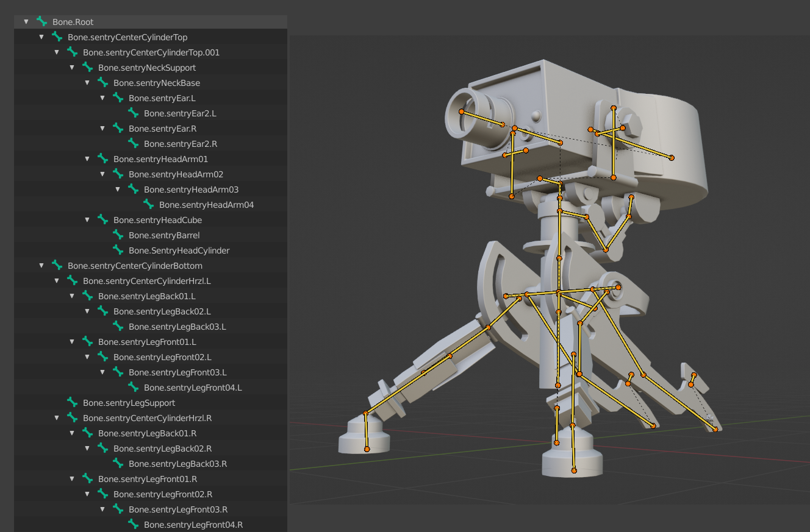Collapse the Bone.sentryLegFront01.L branch

coord(72,341)
